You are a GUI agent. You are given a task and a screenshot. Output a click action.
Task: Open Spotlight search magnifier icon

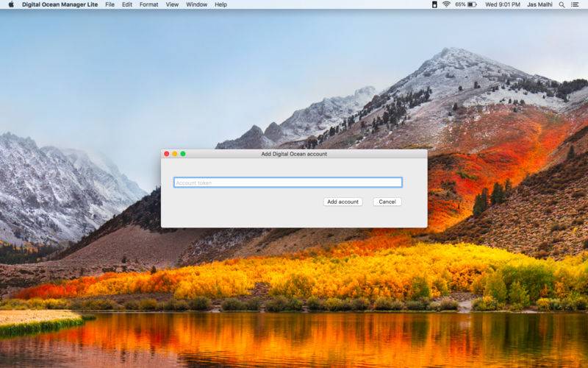pyautogui.click(x=562, y=4)
